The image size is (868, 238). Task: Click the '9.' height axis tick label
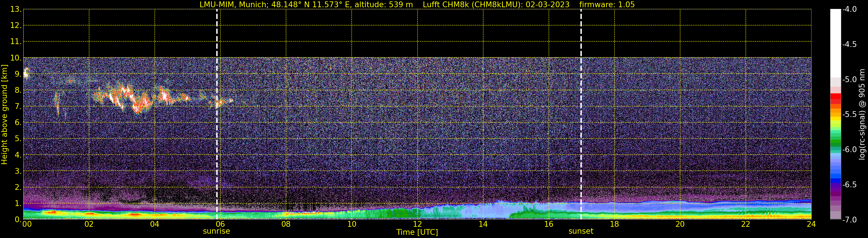(x=18, y=74)
